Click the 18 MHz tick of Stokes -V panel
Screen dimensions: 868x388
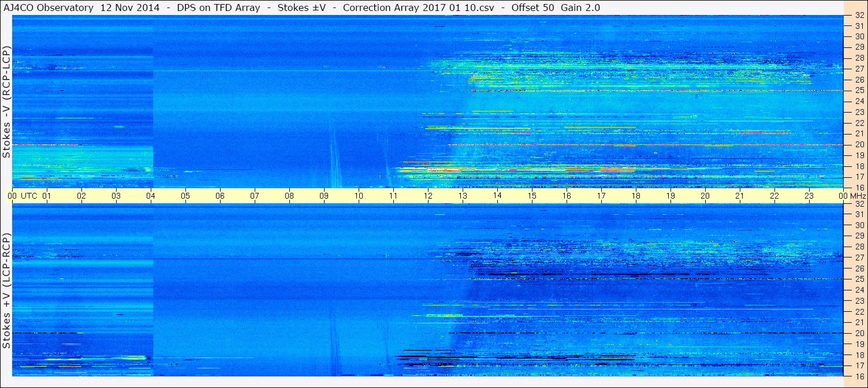[859, 166]
